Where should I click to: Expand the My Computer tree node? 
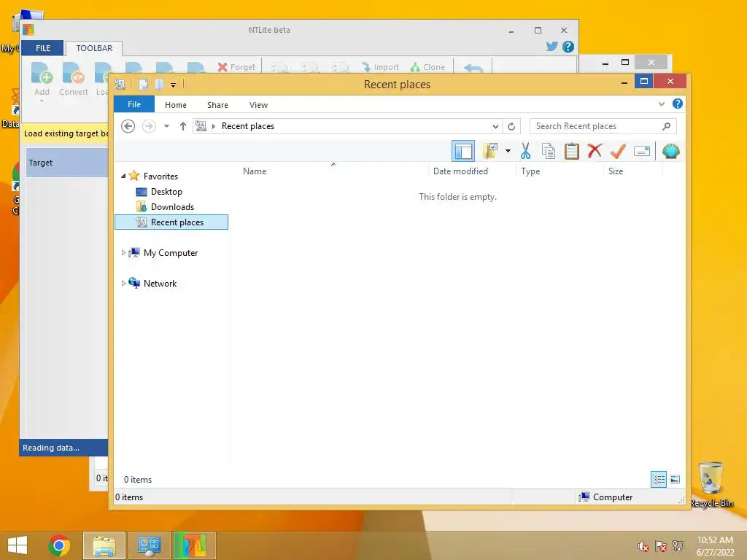click(123, 252)
